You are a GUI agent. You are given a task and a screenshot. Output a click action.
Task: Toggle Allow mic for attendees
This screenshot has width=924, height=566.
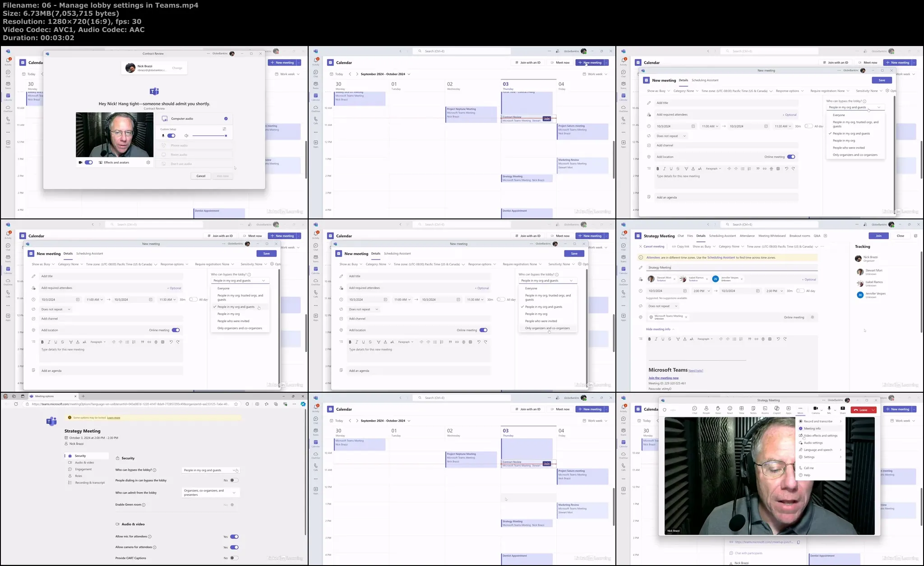(x=234, y=537)
